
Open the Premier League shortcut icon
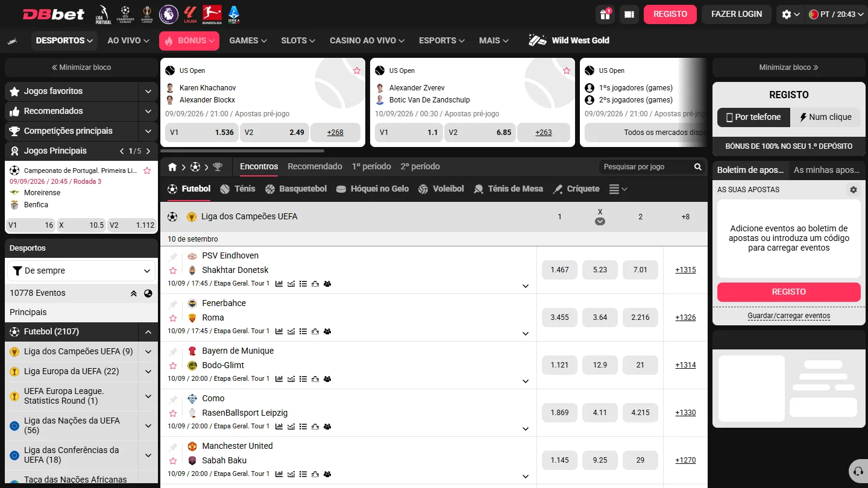[168, 14]
